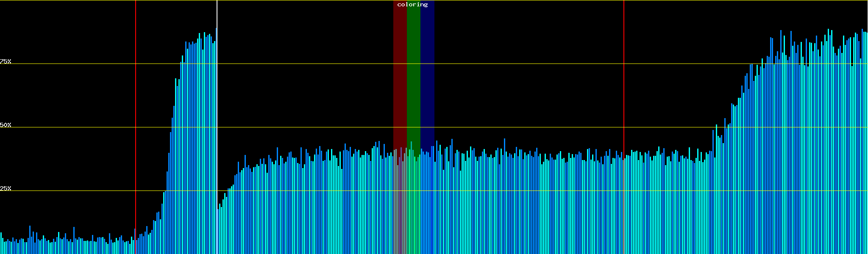Click the "coloring" label at top
Viewport: 868px width, 254px height.
(412, 5)
